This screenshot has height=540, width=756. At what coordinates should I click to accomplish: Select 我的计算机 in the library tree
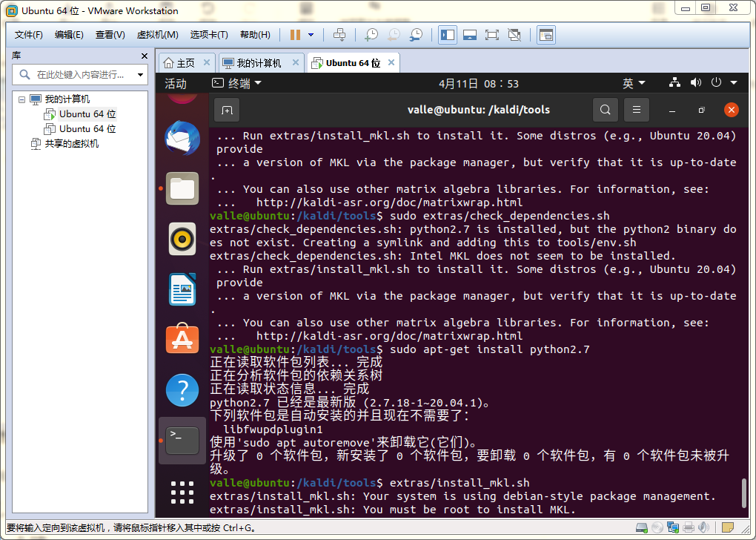[67, 99]
